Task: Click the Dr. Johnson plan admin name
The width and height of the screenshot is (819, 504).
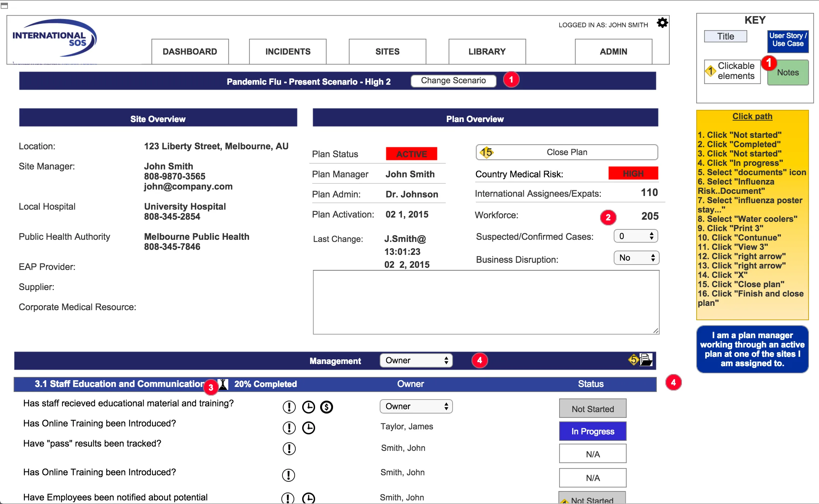Action: tap(412, 194)
